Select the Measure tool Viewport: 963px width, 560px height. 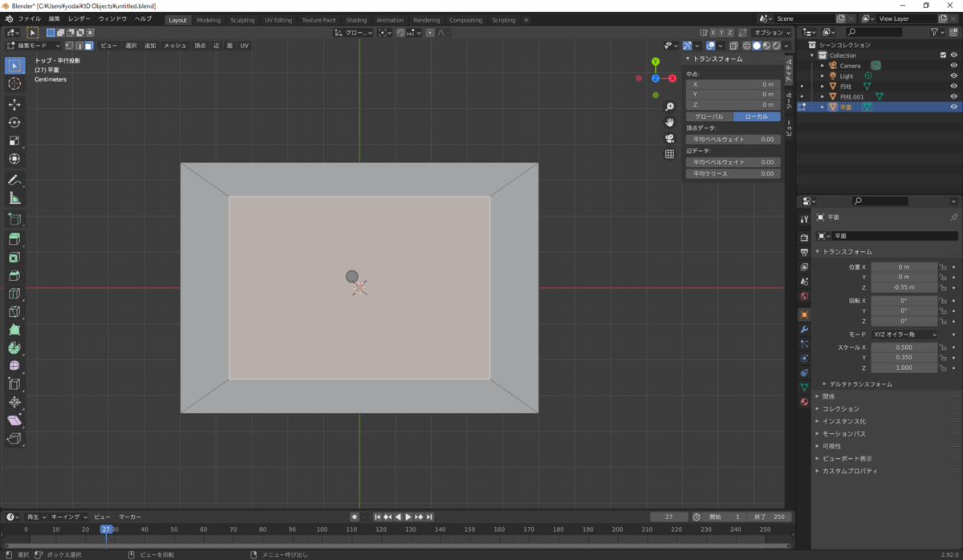[14, 198]
